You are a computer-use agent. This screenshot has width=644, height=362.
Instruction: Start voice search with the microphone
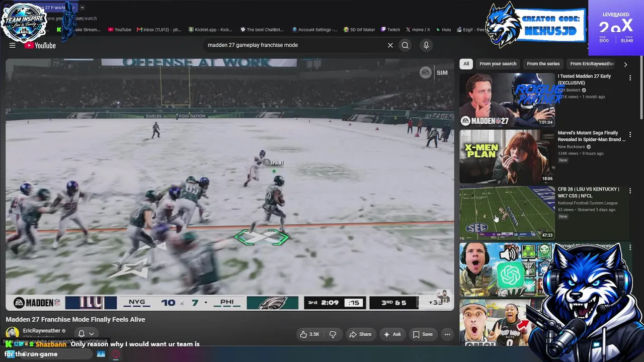pos(426,45)
